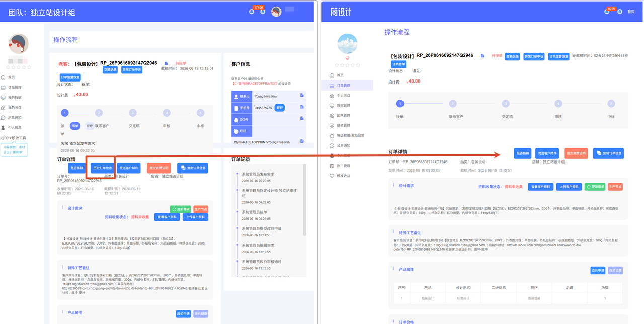Copy order number icon in left window
Screen dimensions: 644x324
pyautogui.click(x=166, y=63)
